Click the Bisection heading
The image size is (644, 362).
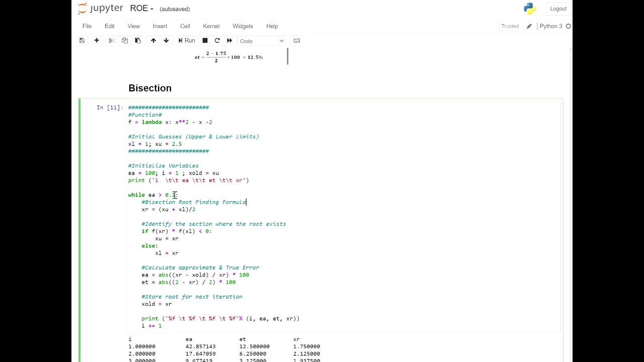[x=150, y=88]
